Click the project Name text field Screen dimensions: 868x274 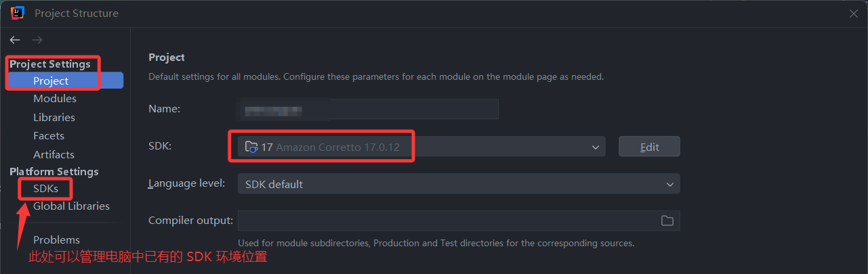pyautogui.click(x=367, y=109)
